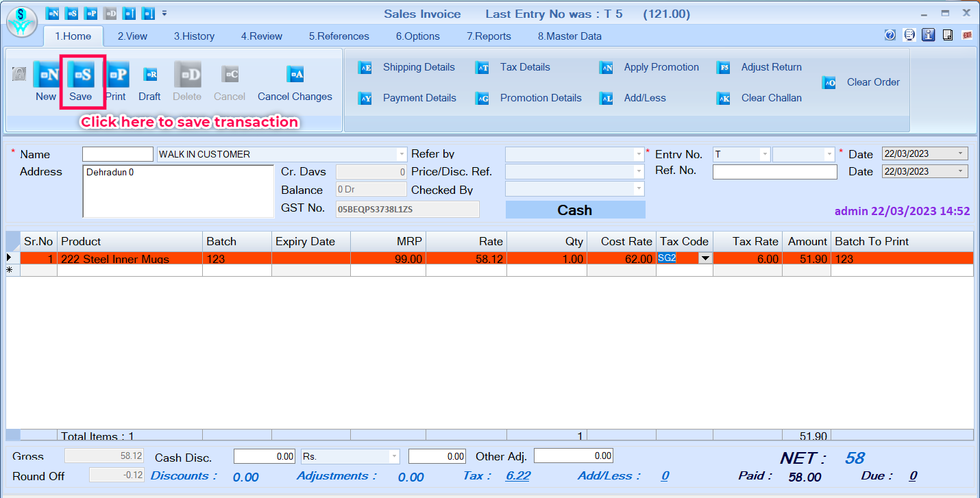Click the Save transaction icon

pos(81,75)
